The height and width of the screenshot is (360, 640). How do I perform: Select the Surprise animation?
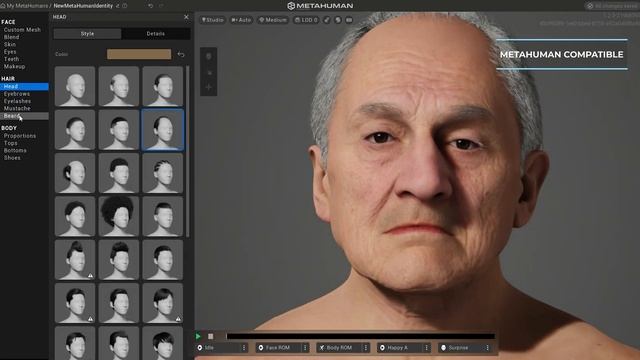pyautogui.click(x=461, y=348)
